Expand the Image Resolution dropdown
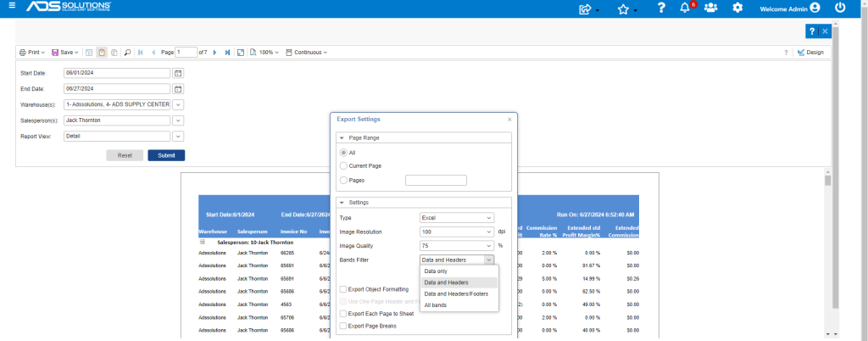This screenshot has width=868, height=341. pos(457,232)
